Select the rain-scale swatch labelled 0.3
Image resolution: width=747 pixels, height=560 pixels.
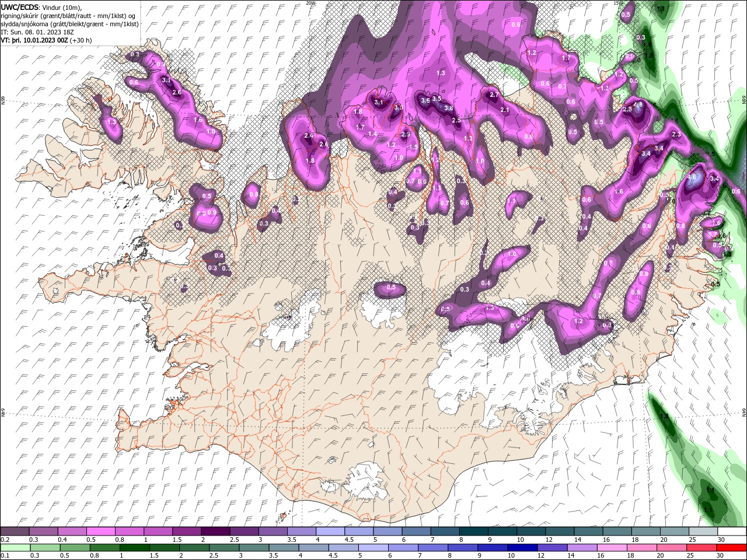pos(44,548)
